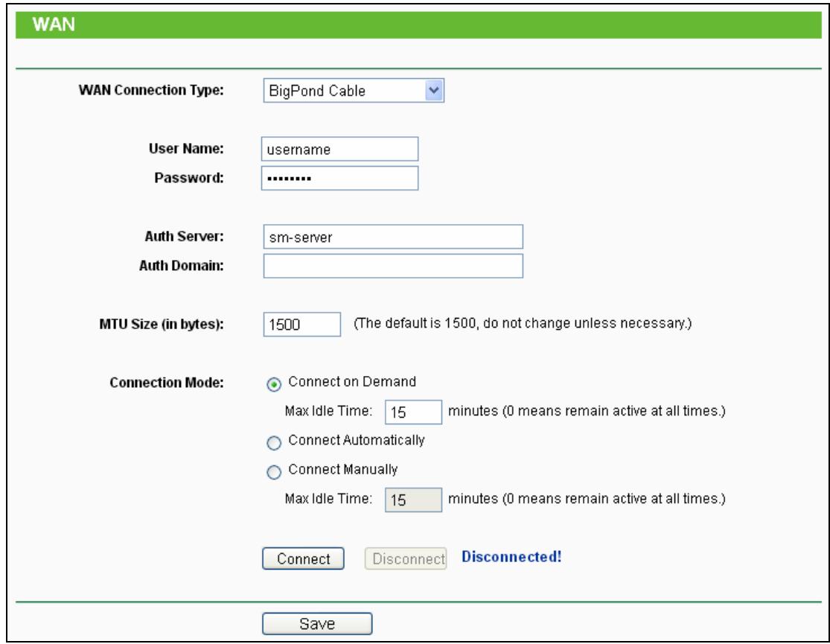Click Max Idle Time field under Connect on Demand
Viewport: 830px width, 644px height.
coord(413,412)
